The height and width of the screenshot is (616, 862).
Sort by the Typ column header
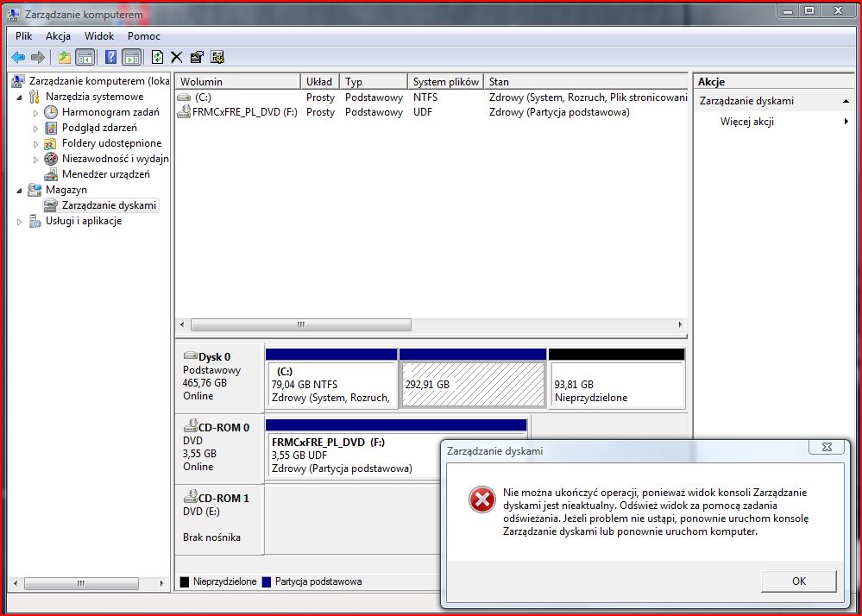coord(374,81)
